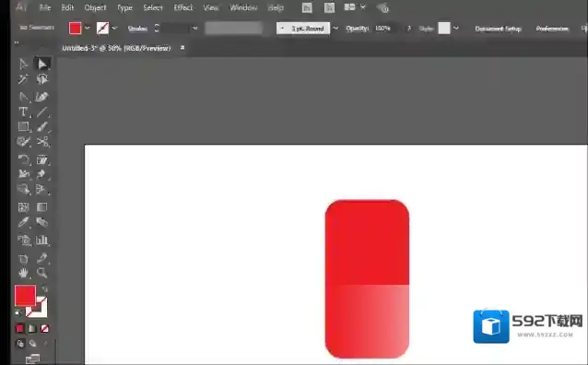Select the Puppet Warp pin tool
This screenshot has width=588, height=365.
41,174
